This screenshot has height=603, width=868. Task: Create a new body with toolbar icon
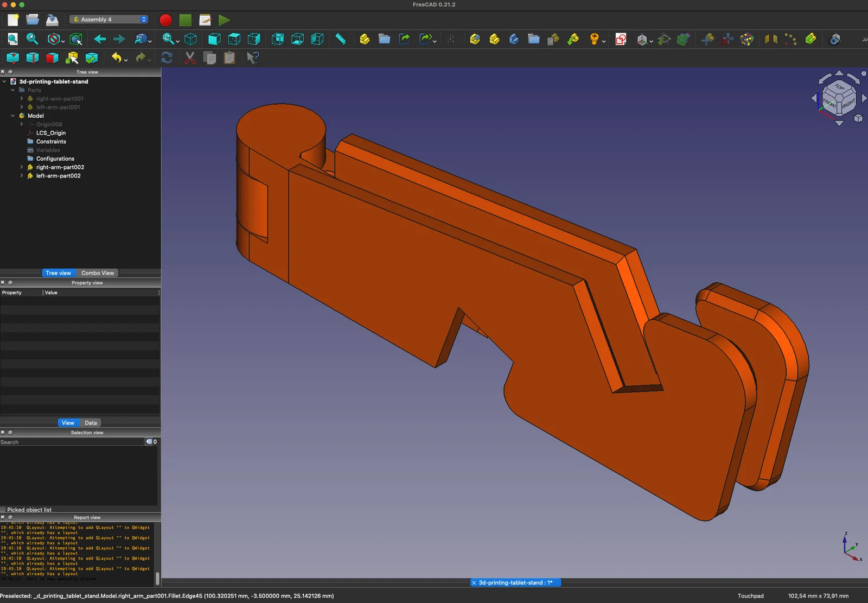(494, 39)
